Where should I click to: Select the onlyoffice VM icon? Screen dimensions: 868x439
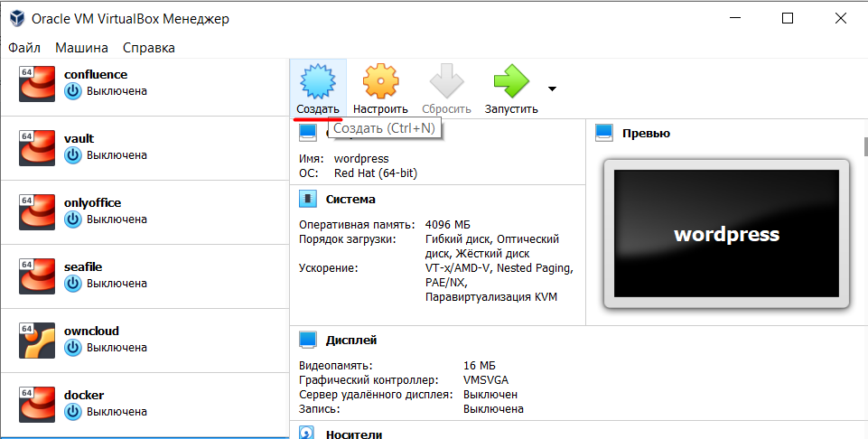37,212
